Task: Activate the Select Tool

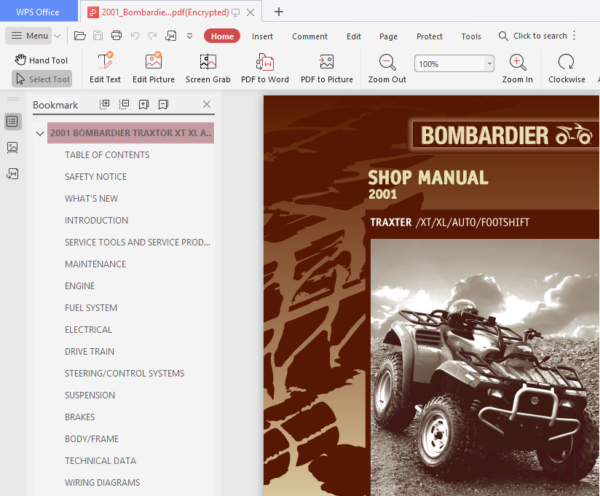Action: 42,79
